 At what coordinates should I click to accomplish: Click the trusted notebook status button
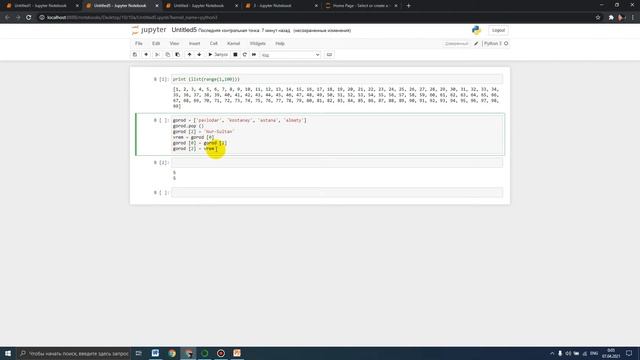(456, 43)
